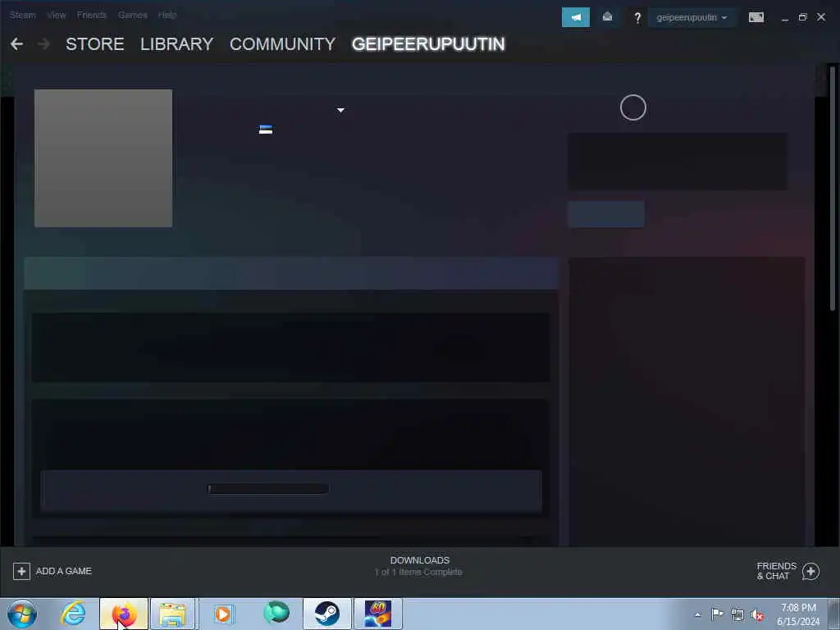
Task: Go forward with the right arrow
Action: click(44, 44)
